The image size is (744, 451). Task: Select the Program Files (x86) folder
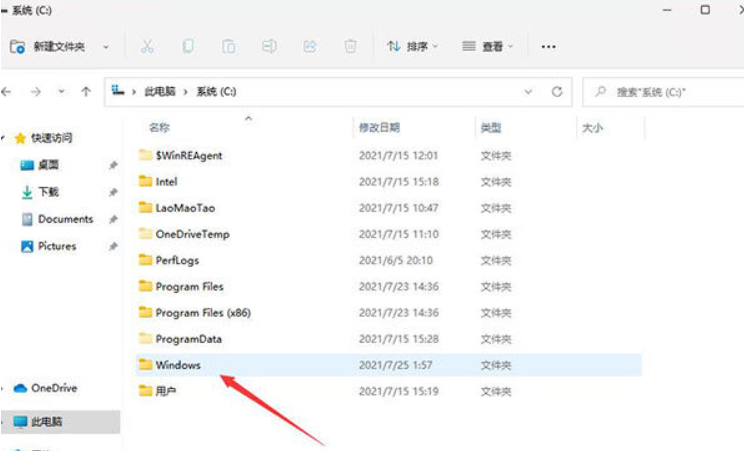tap(389, 312)
